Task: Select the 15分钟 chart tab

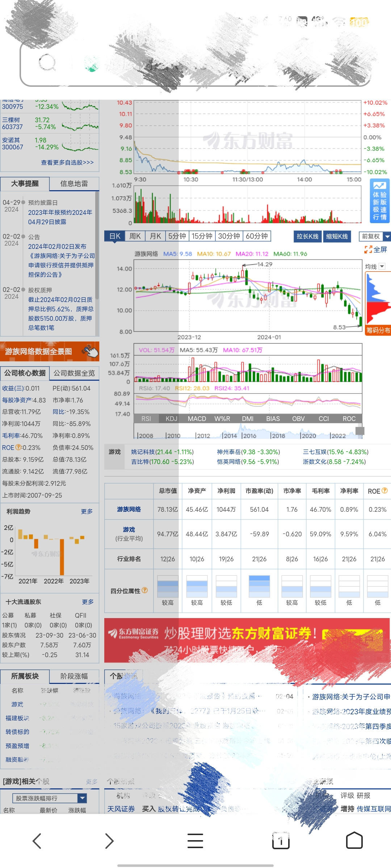Action: (x=202, y=236)
